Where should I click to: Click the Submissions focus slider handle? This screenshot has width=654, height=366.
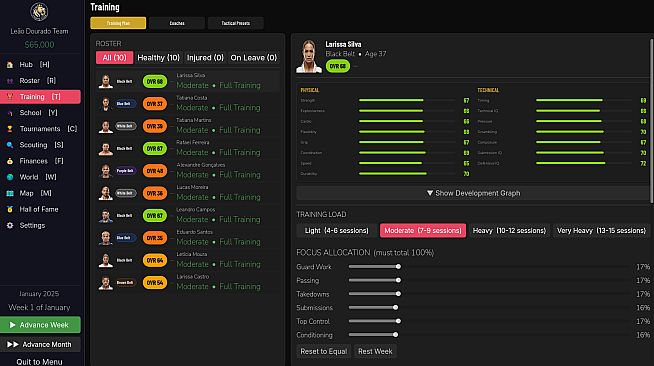pyautogui.click(x=395, y=308)
